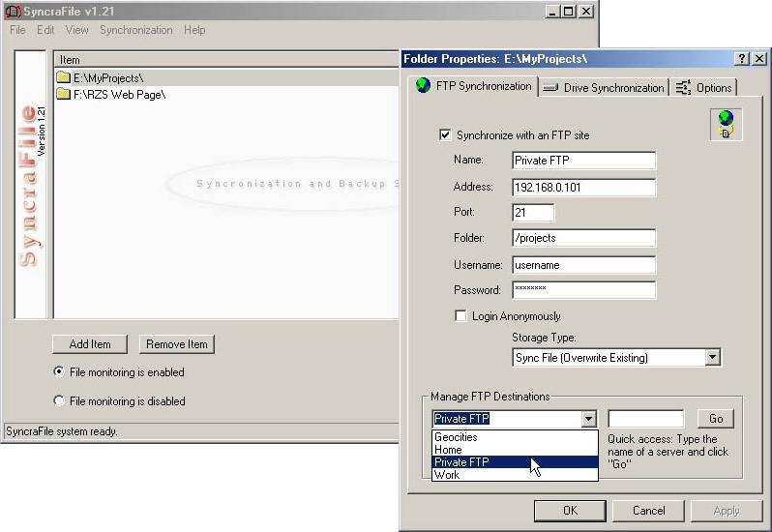
Task: Maximize the SyncraFile main window
Action: pos(568,12)
